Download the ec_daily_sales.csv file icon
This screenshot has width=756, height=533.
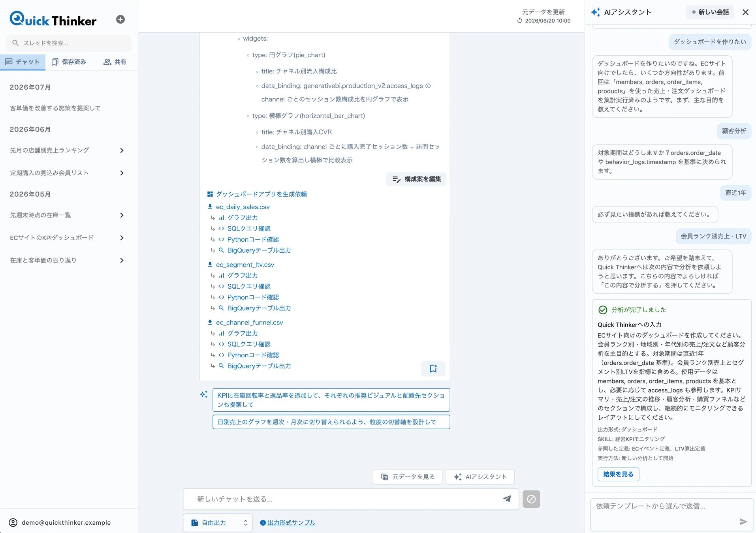[210, 206]
